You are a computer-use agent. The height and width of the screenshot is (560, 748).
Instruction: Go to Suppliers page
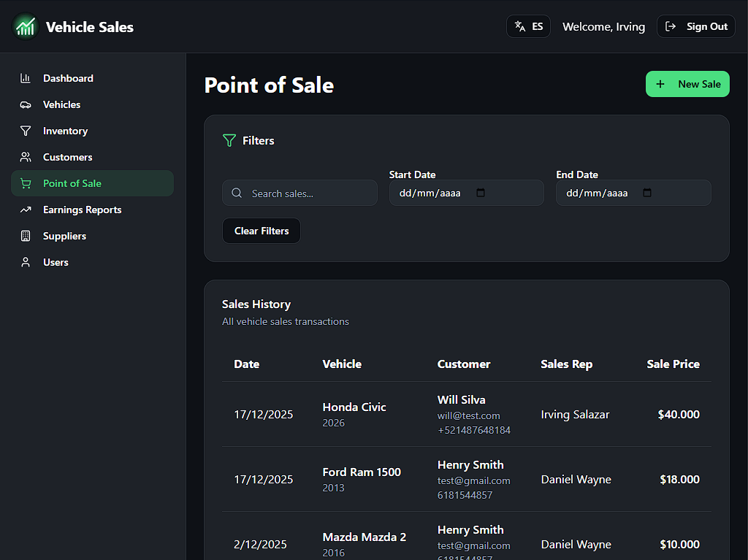click(x=93, y=236)
